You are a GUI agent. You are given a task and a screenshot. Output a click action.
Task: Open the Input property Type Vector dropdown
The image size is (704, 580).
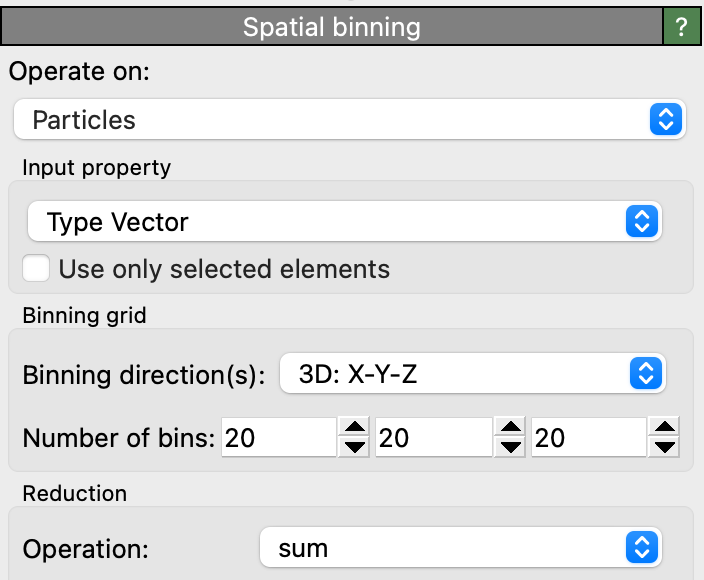tap(344, 221)
